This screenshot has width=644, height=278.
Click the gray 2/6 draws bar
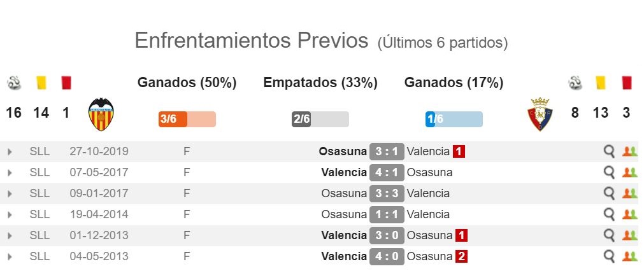coord(320,119)
